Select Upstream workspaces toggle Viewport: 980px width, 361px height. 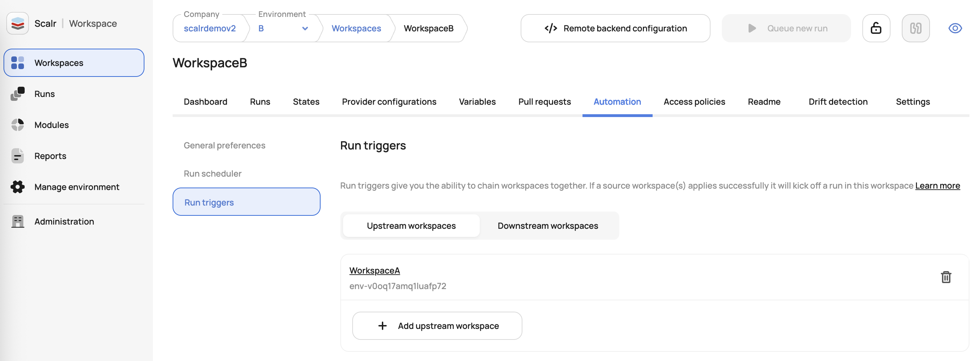(411, 226)
